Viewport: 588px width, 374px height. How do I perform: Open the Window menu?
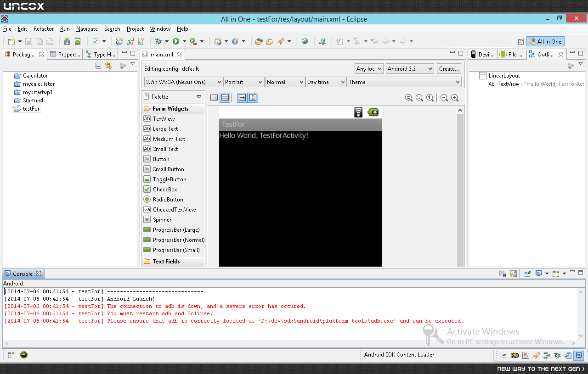[x=160, y=29]
